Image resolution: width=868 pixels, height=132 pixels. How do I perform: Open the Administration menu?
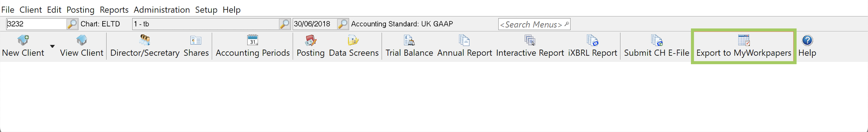click(162, 10)
